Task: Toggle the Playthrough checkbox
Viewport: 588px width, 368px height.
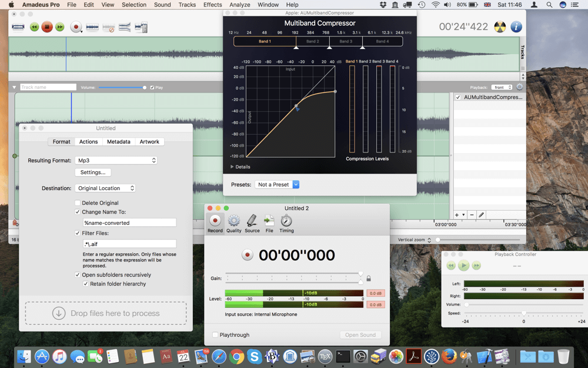Action: click(x=215, y=334)
